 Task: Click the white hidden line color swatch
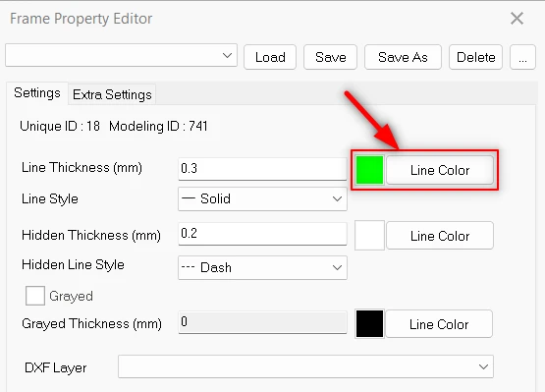pos(369,236)
